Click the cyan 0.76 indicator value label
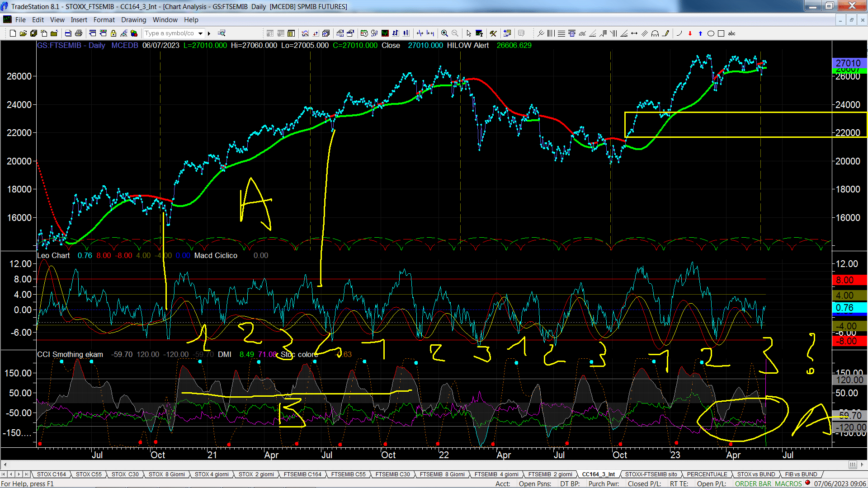This screenshot has height=488, width=868. click(x=849, y=308)
